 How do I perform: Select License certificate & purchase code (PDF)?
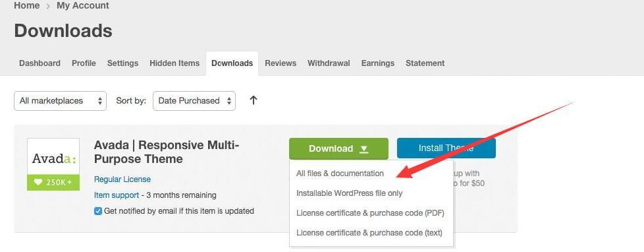370,213
